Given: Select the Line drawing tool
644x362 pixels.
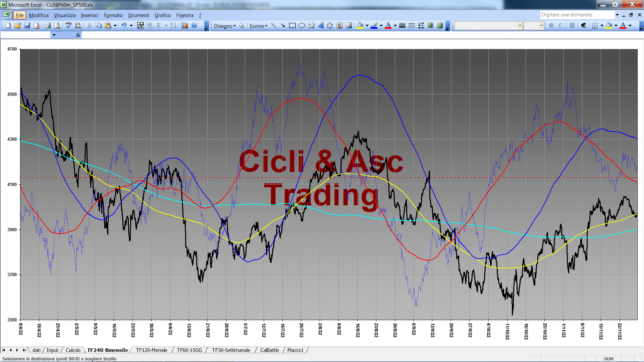Looking at the screenshot, I should (273, 25).
